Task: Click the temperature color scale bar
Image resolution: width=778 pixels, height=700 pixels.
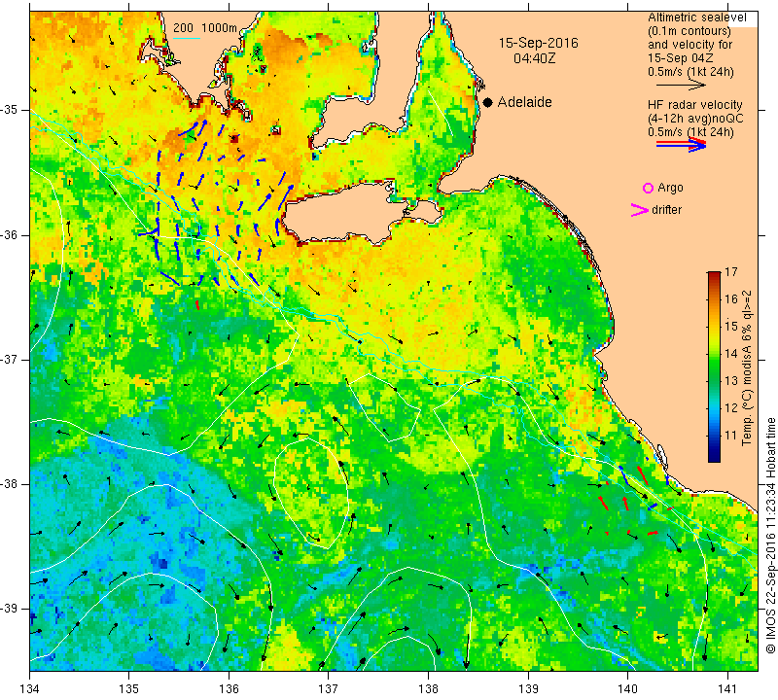Action: tap(714, 367)
